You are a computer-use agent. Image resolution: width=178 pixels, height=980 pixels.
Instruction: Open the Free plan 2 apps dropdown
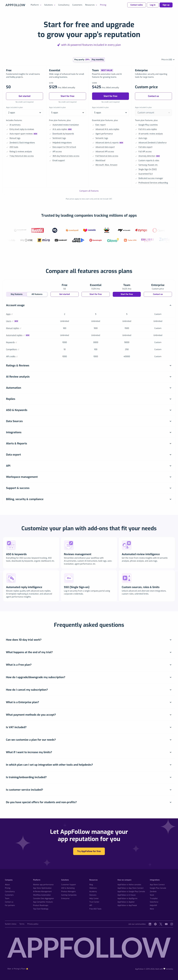(24, 113)
